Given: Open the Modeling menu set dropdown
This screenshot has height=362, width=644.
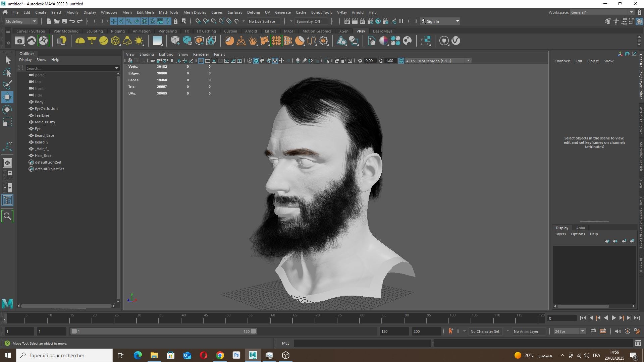Looking at the screenshot, I should [x=21, y=21].
